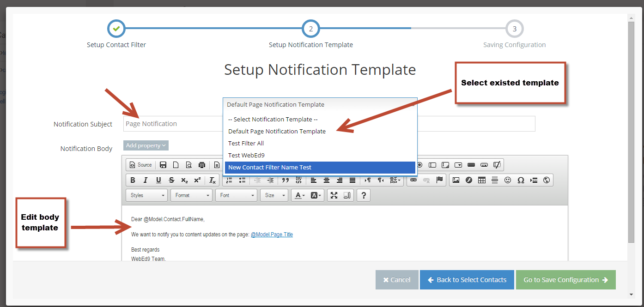The height and width of the screenshot is (307, 644).
Task: Toggle bold formatting in editor
Action: tap(133, 180)
